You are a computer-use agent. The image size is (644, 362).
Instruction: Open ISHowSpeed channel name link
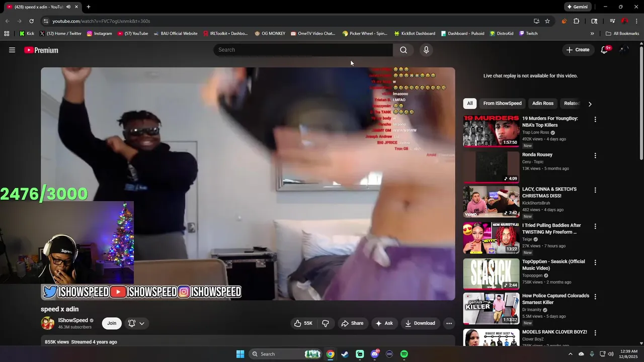pos(73,320)
